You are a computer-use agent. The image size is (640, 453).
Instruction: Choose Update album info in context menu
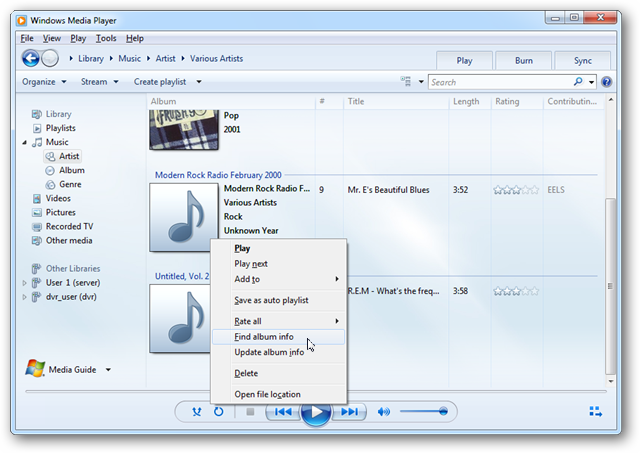[278, 352]
